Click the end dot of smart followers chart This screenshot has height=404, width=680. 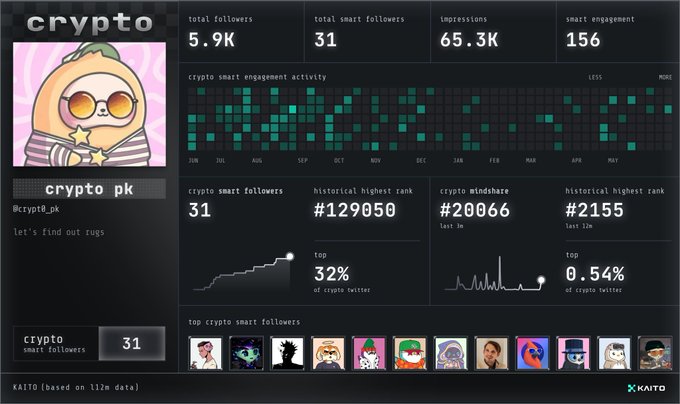[290, 257]
